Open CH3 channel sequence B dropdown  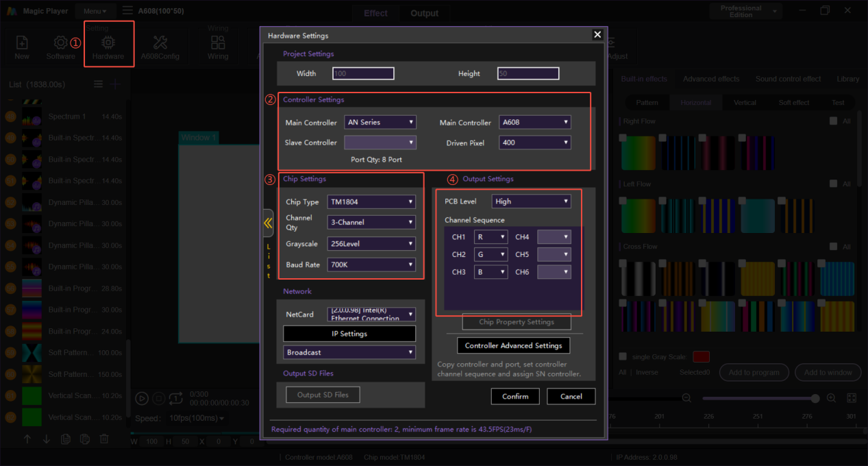click(x=491, y=272)
